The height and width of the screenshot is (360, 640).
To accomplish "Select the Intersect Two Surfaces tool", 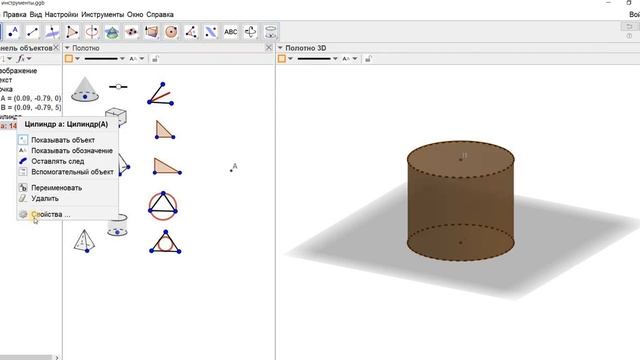I will click(x=111, y=32).
